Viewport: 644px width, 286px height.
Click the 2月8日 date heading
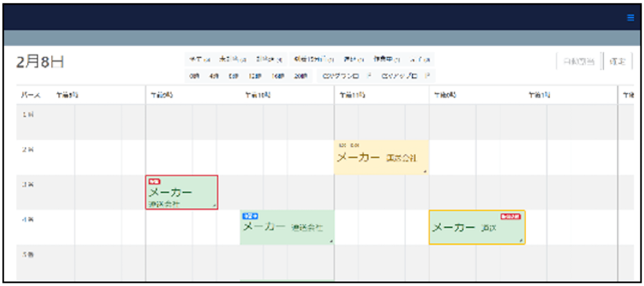point(40,62)
